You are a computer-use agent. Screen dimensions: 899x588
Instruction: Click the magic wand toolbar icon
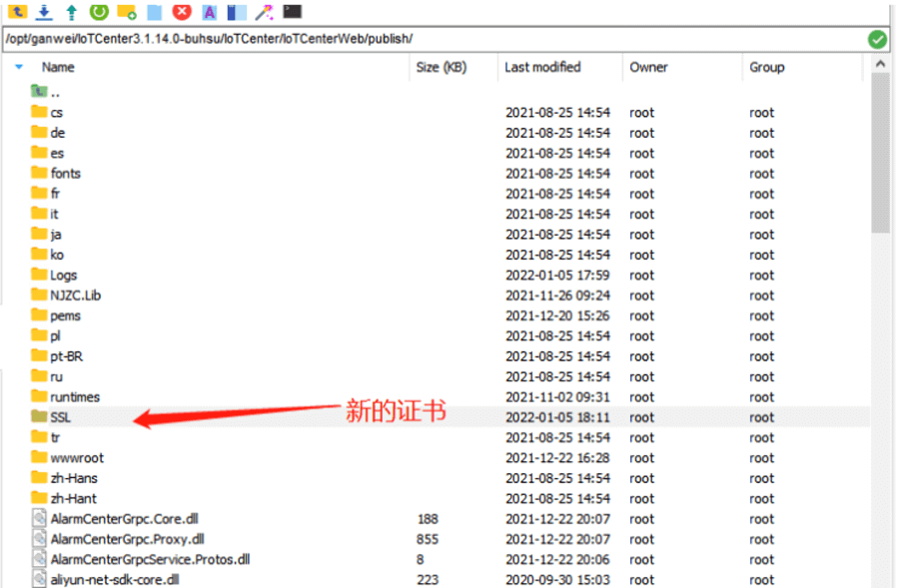tap(265, 12)
